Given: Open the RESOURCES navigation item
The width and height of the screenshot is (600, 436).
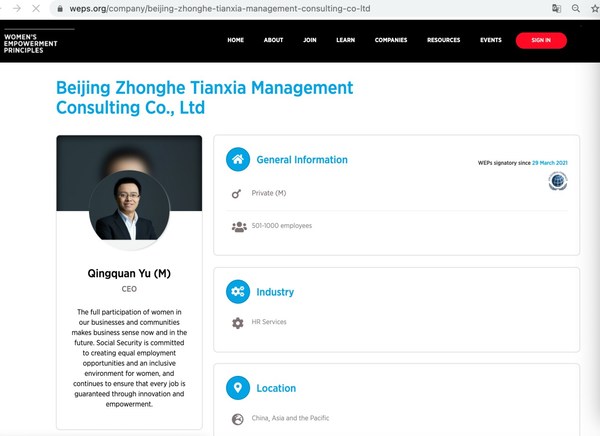Looking at the screenshot, I should coord(443,41).
